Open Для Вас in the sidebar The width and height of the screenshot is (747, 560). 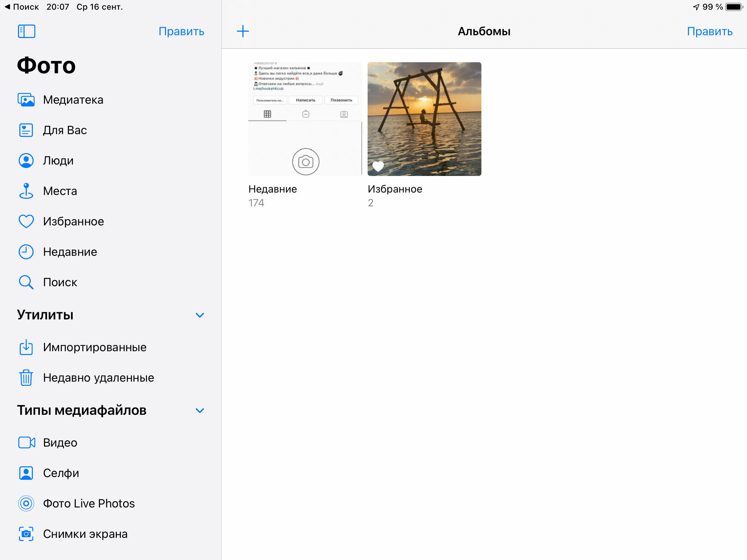point(111,130)
